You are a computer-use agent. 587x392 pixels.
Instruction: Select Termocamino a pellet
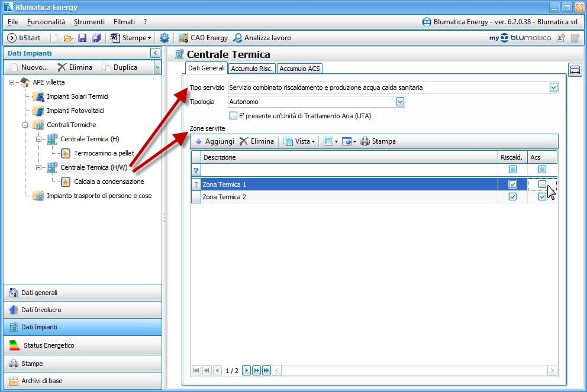pyautogui.click(x=104, y=153)
